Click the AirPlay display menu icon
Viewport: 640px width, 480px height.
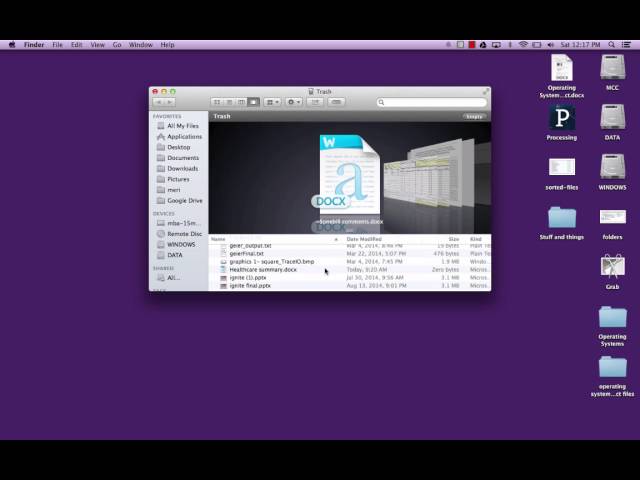(x=496, y=45)
